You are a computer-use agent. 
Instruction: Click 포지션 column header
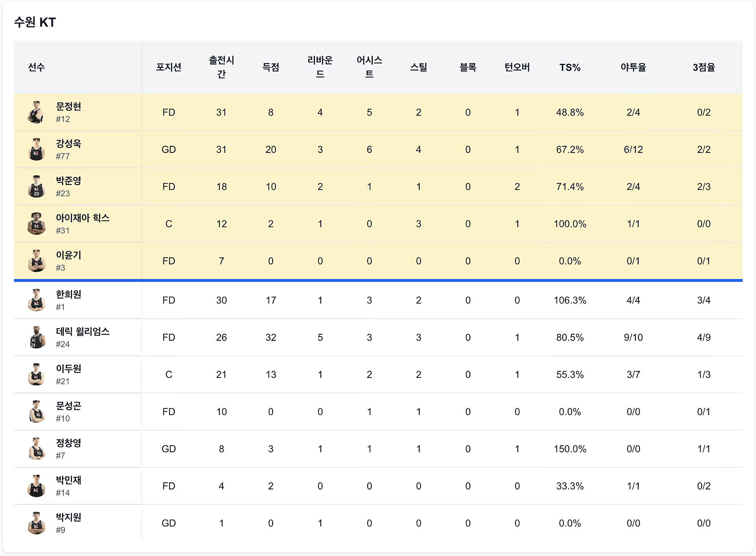pos(169,67)
